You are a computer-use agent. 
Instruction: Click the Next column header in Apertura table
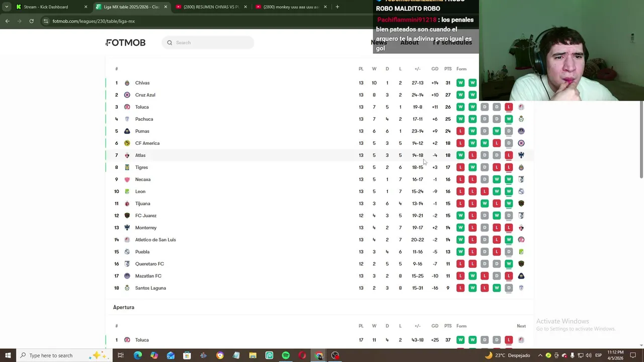pyautogui.click(x=521, y=326)
